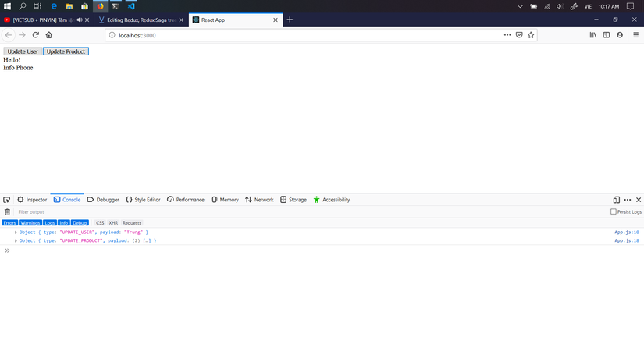Open devtools customize three-dot menu

(x=628, y=200)
